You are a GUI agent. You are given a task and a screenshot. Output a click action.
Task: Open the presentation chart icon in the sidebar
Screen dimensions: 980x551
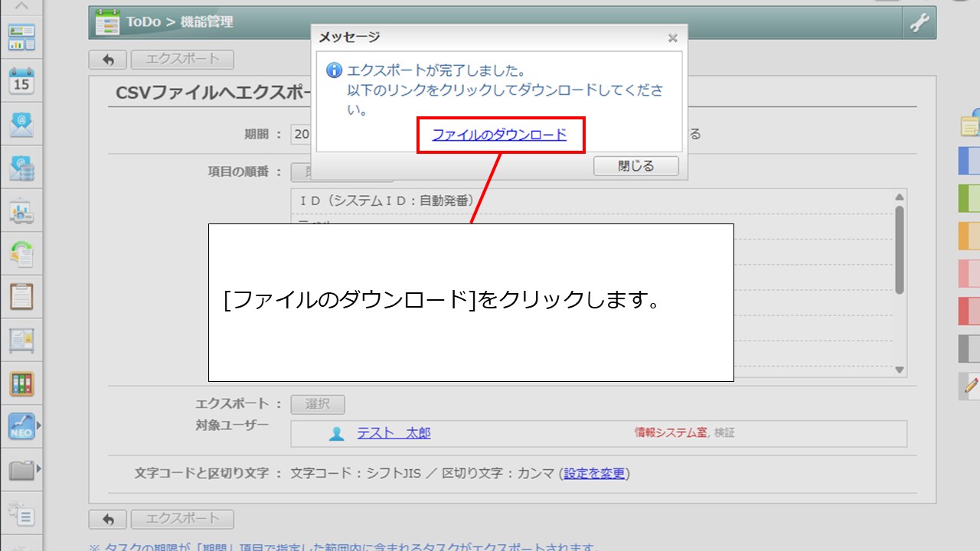point(21,210)
